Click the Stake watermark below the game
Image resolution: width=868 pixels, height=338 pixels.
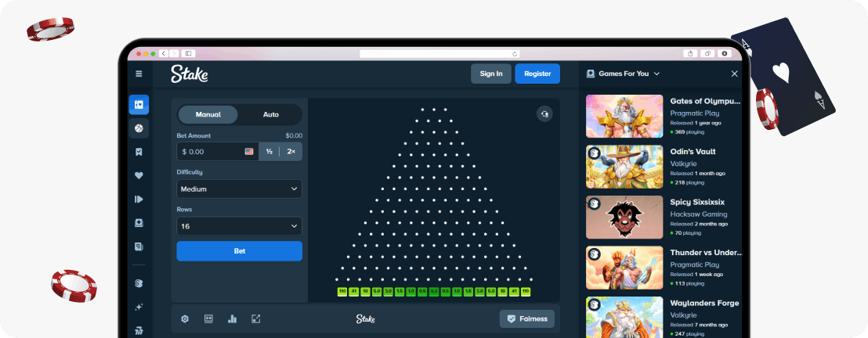pos(365,318)
